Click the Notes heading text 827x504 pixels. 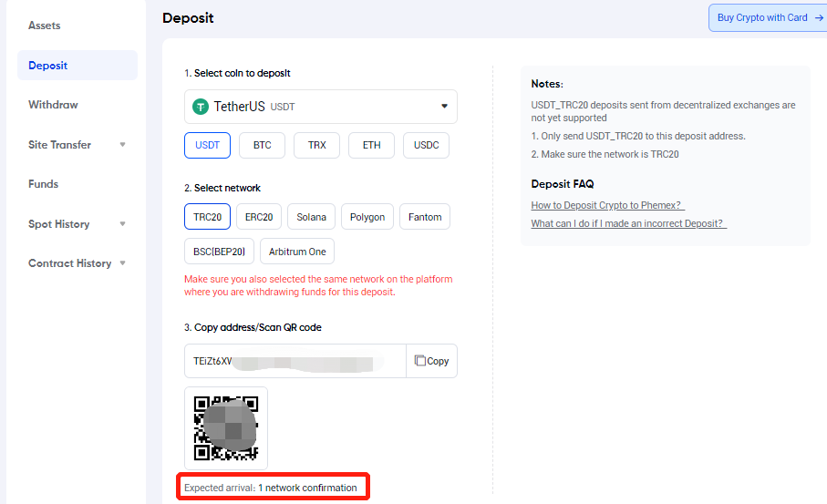tap(547, 84)
